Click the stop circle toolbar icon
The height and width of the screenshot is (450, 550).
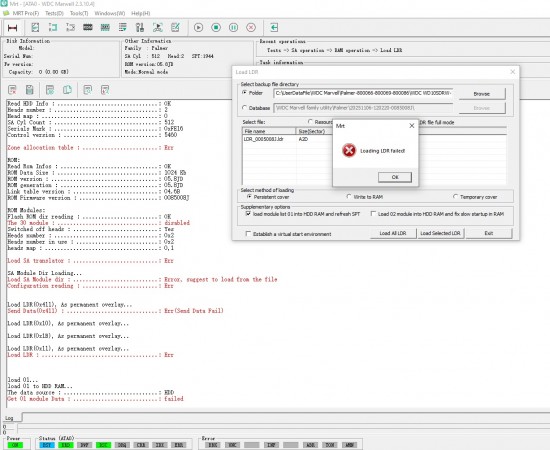pos(216,27)
